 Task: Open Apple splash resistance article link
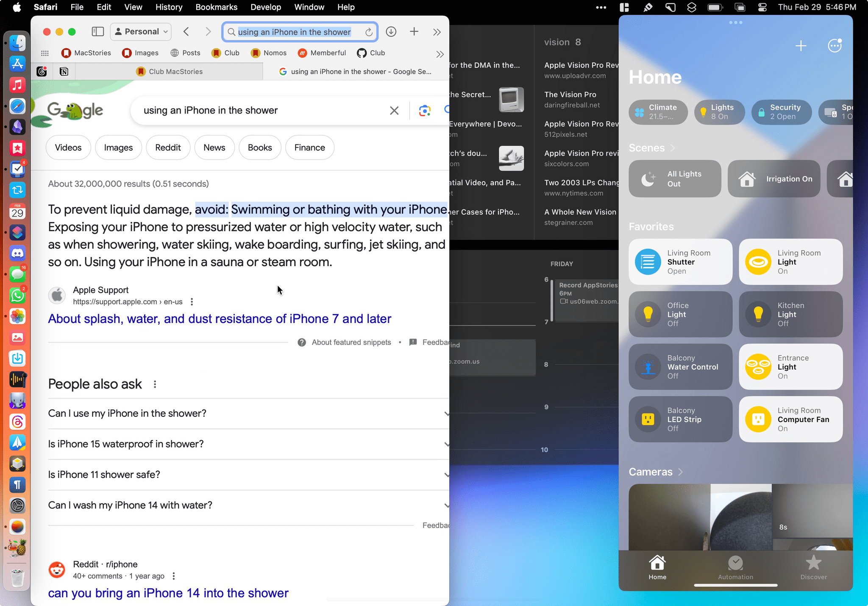click(x=220, y=319)
